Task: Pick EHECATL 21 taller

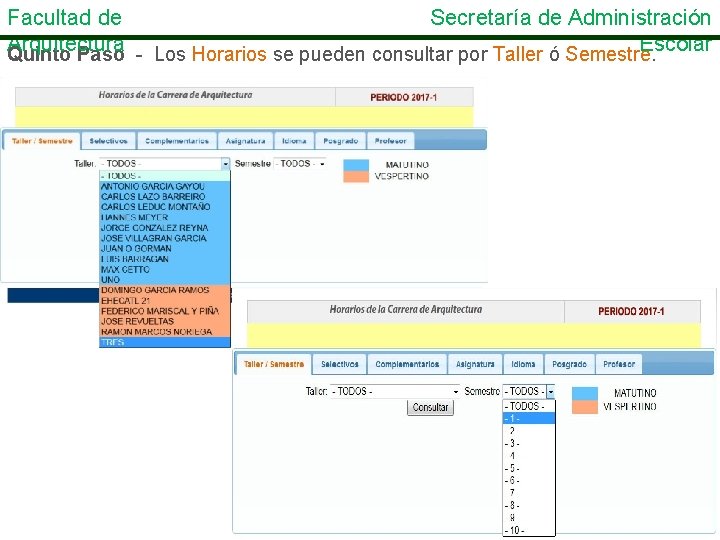Action: 164,301
